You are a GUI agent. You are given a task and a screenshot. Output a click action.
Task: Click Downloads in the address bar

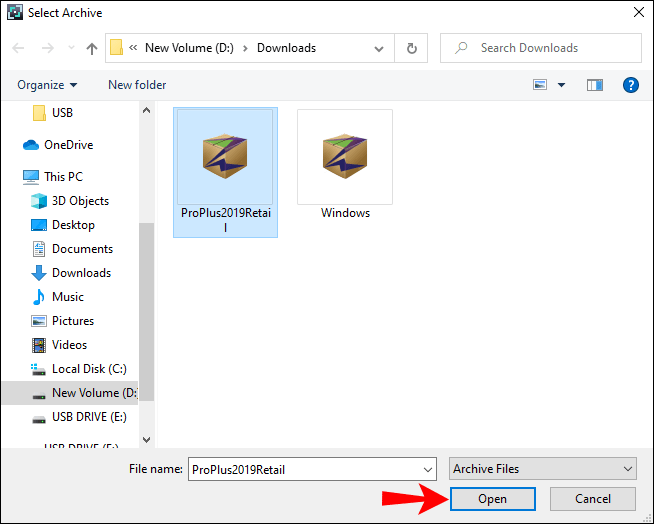pyautogui.click(x=287, y=48)
